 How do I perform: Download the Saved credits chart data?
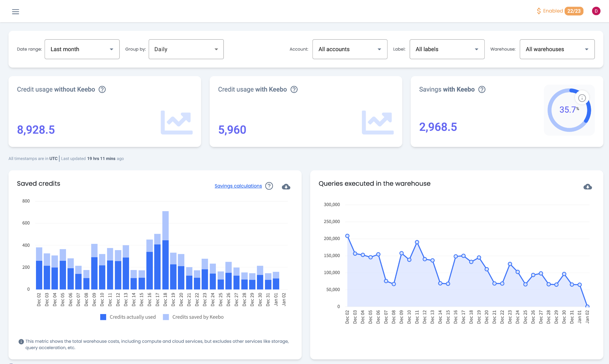286,186
